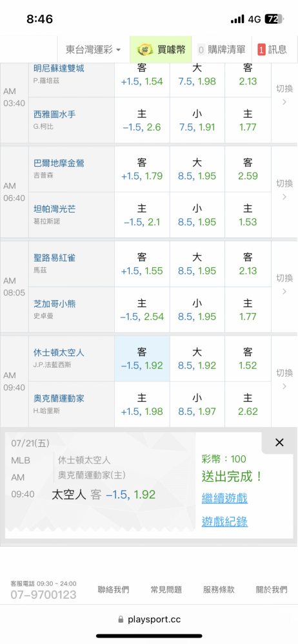Deselect the 休士頓太空人 客 –1.5, 1.92 bet
The width and height of the screenshot is (298, 644).
point(142,359)
